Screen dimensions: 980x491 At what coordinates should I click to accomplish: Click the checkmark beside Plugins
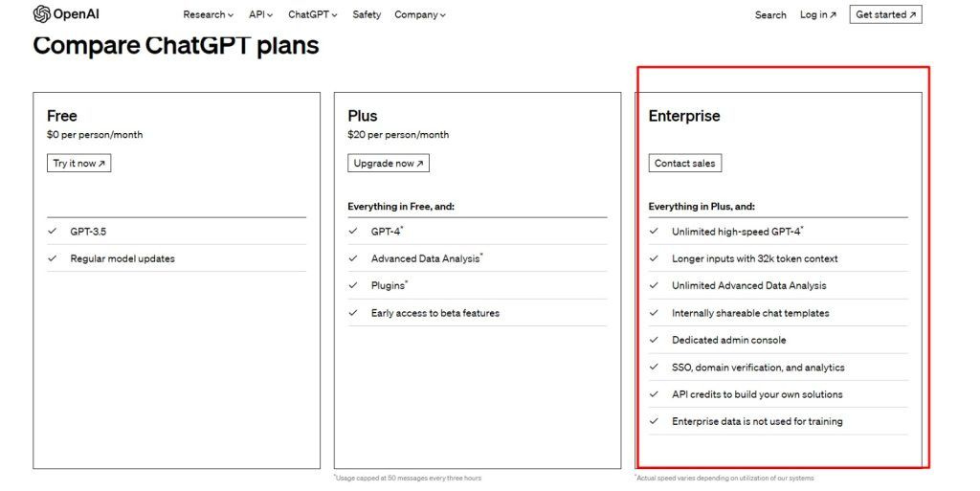click(x=353, y=285)
